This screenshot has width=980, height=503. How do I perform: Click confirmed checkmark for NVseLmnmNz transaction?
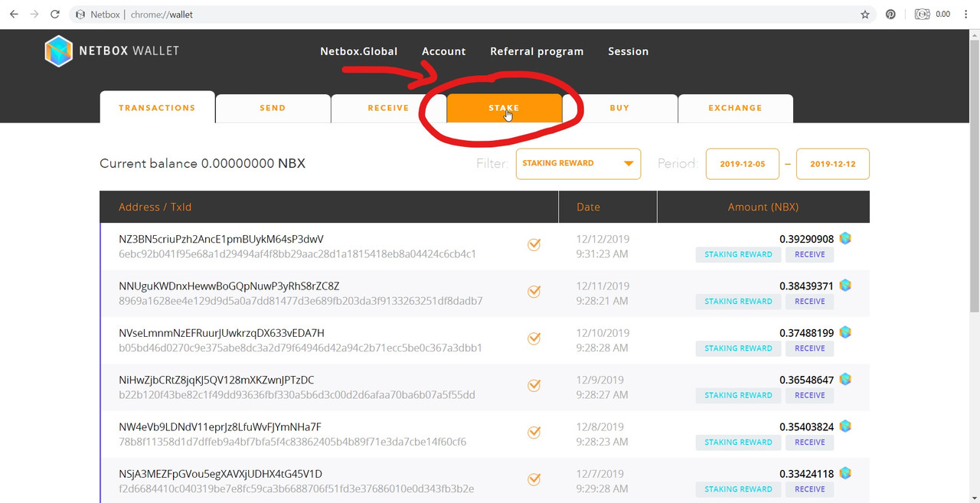point(534,338)
